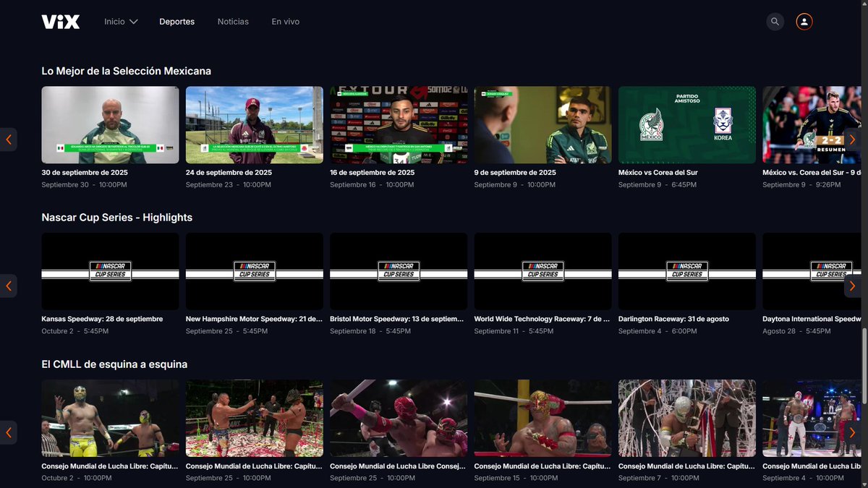Play the Bristol Motor Speedway highlight

[x=398, y=270]
